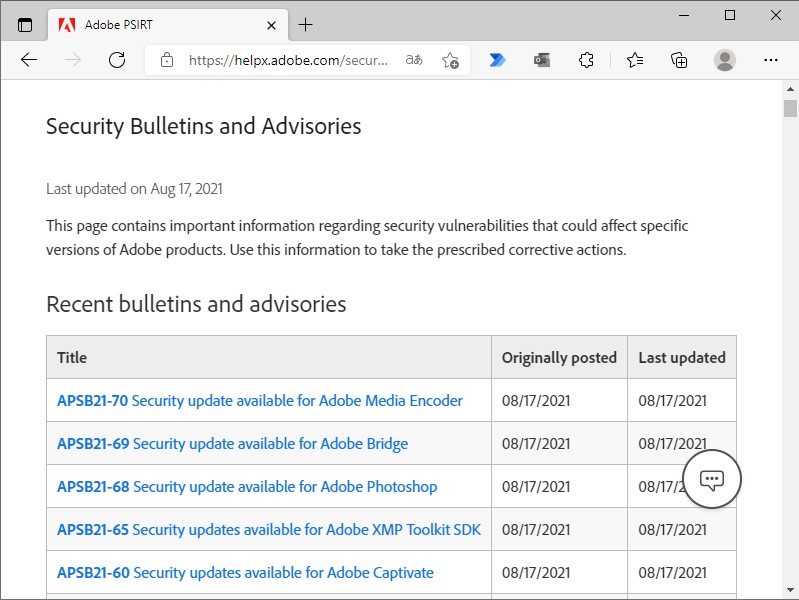Click the Last updated column header
This screenshot has width=799, height=600.
point(682,357)
